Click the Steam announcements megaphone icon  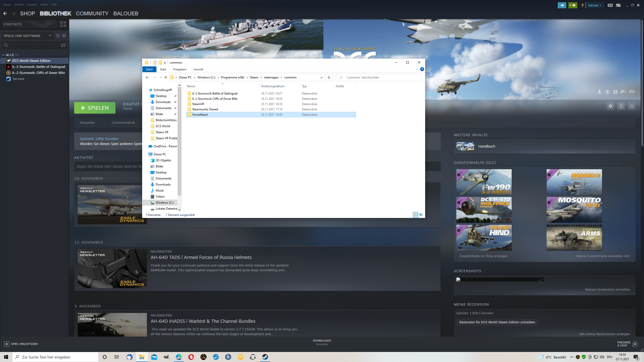(x=562, y=5)
